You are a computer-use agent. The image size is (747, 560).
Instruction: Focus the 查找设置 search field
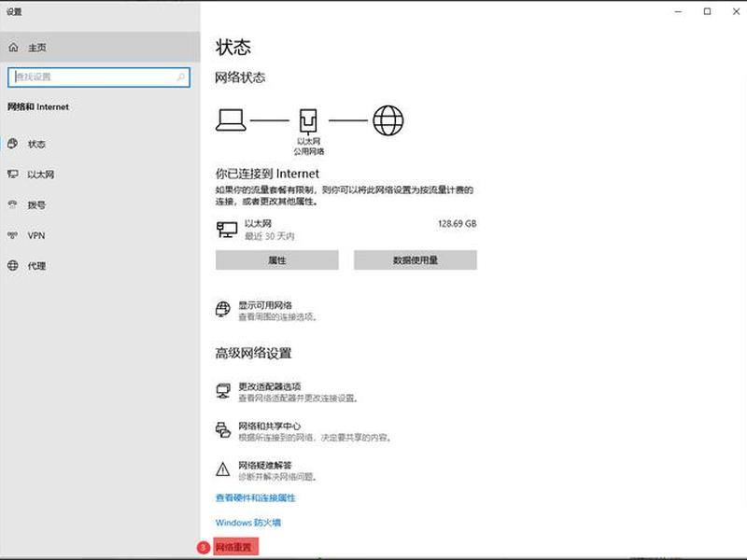[x=99, y=77]
